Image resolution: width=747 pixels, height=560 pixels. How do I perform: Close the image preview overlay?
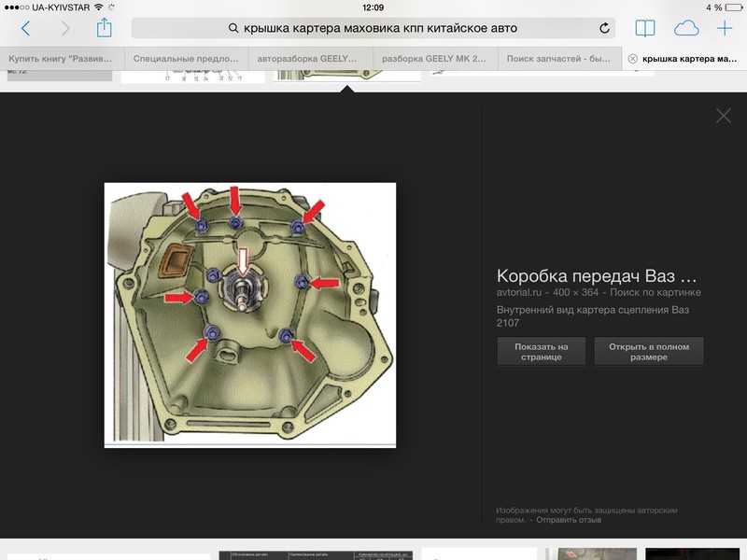click(722, 115)
